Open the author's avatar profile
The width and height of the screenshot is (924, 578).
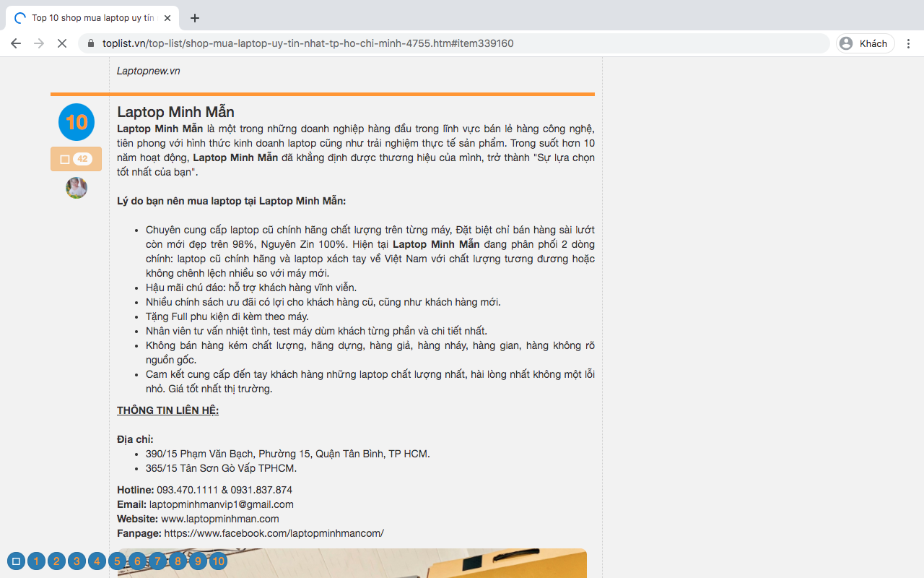click(77, 188)
